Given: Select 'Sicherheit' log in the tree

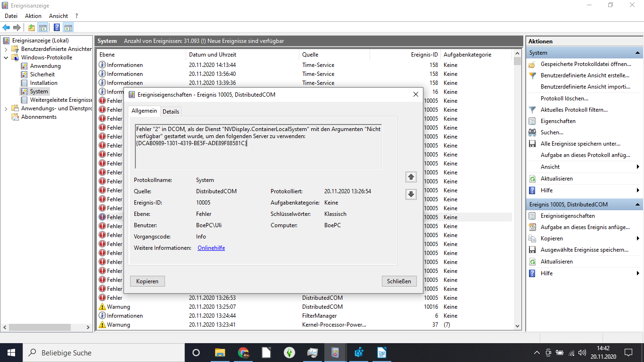Looking at the screenshot, I should pyautogui.click(x=42, y=74).
